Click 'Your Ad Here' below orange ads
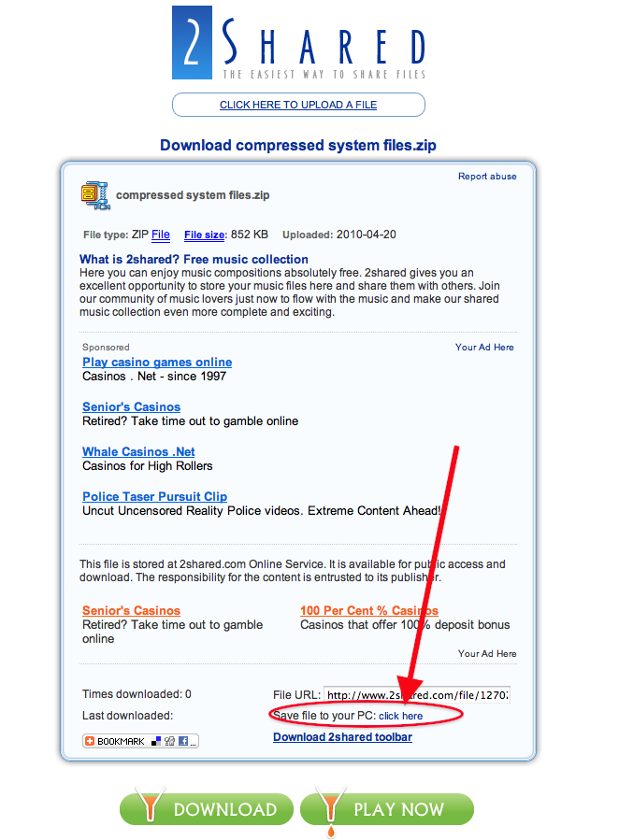The image size is (619, 840). [487, 653]
